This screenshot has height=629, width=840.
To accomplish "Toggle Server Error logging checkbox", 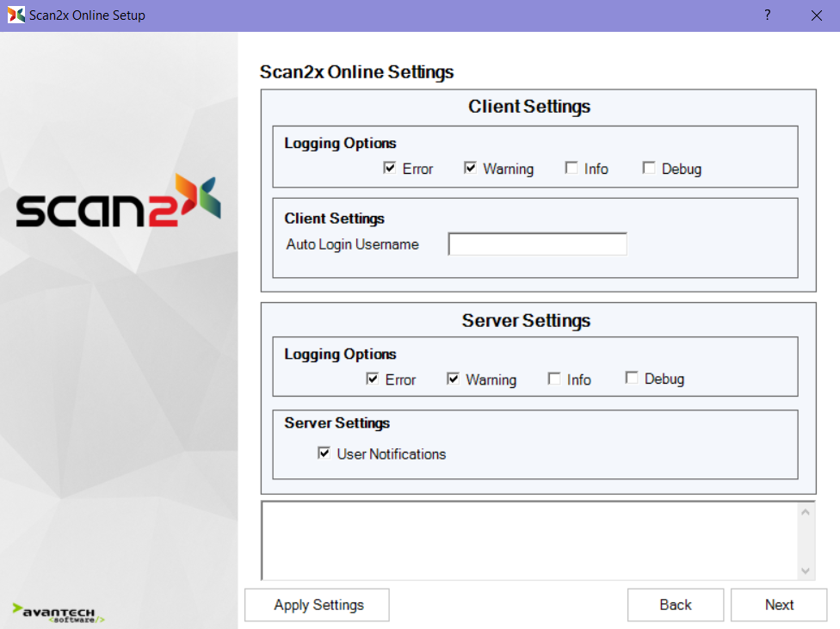I will point(373,379).
